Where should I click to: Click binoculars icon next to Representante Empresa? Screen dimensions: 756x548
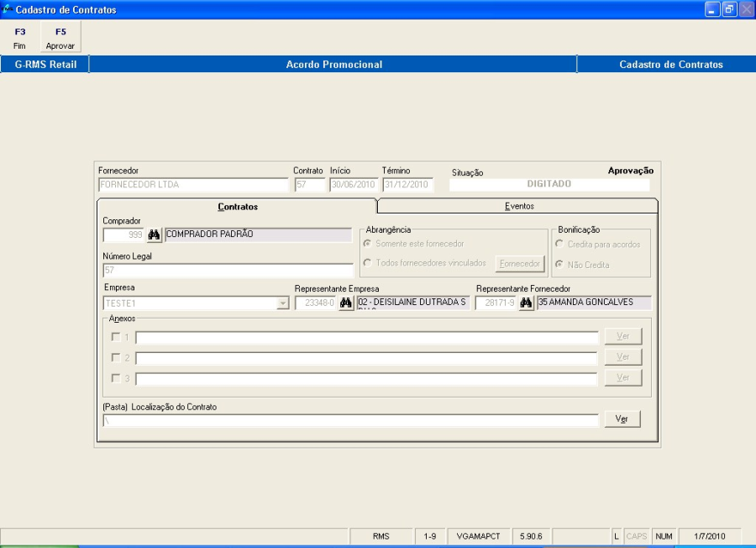click(x=345, y=303)
